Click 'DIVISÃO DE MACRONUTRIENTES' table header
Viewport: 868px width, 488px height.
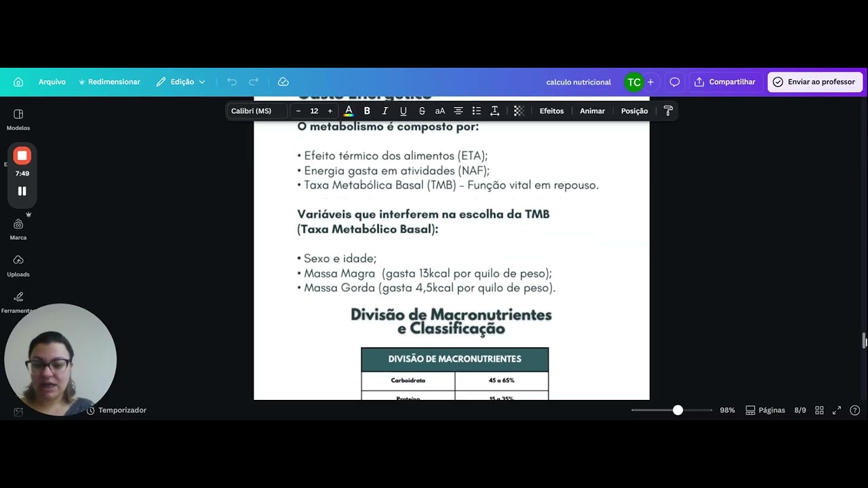(x=454, y=359)
